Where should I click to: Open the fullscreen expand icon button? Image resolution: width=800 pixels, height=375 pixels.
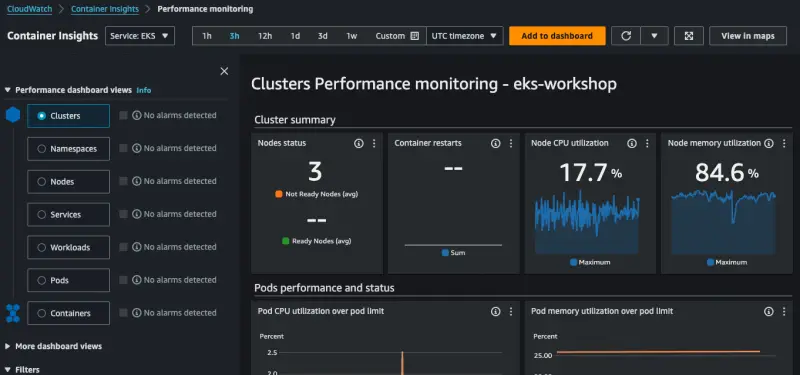[x=689, y=36]
